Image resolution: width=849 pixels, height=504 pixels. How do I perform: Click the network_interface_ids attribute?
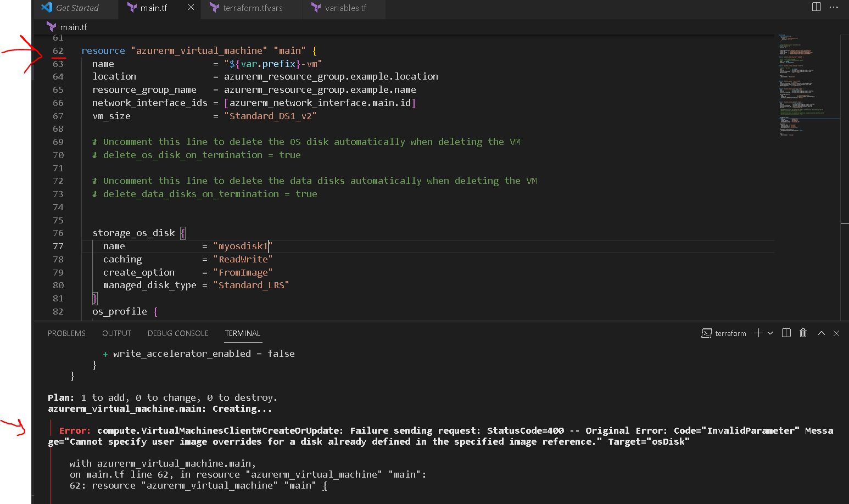click(x=150, y=103)
